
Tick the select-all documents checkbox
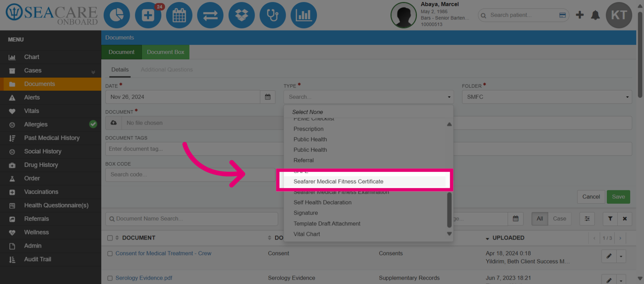pos(110,238)
